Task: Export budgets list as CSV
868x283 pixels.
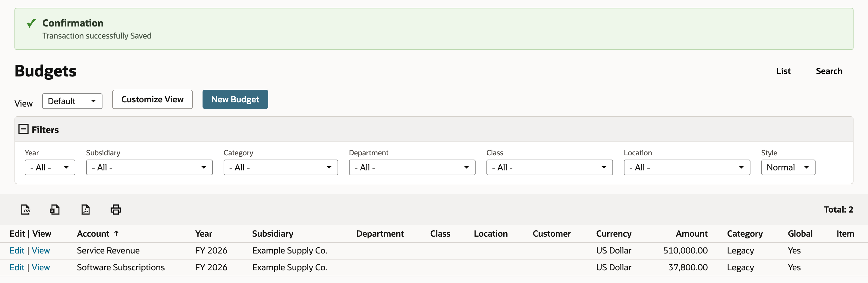Action: [x=26, y=209]
